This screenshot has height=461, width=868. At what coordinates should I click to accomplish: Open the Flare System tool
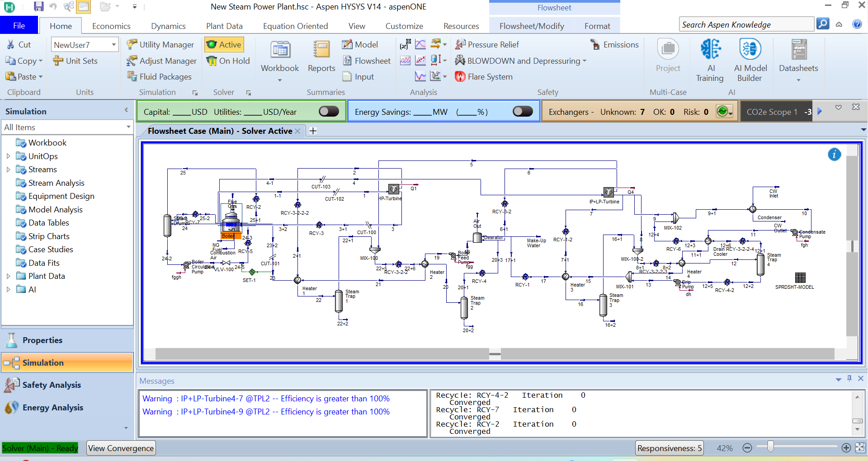coord(484,77)
